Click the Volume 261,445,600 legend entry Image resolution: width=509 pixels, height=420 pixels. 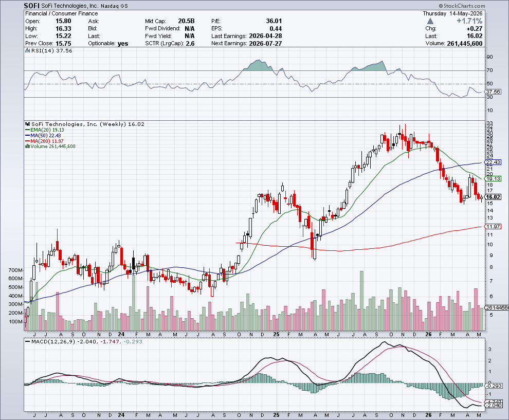[x=50, y=147]
